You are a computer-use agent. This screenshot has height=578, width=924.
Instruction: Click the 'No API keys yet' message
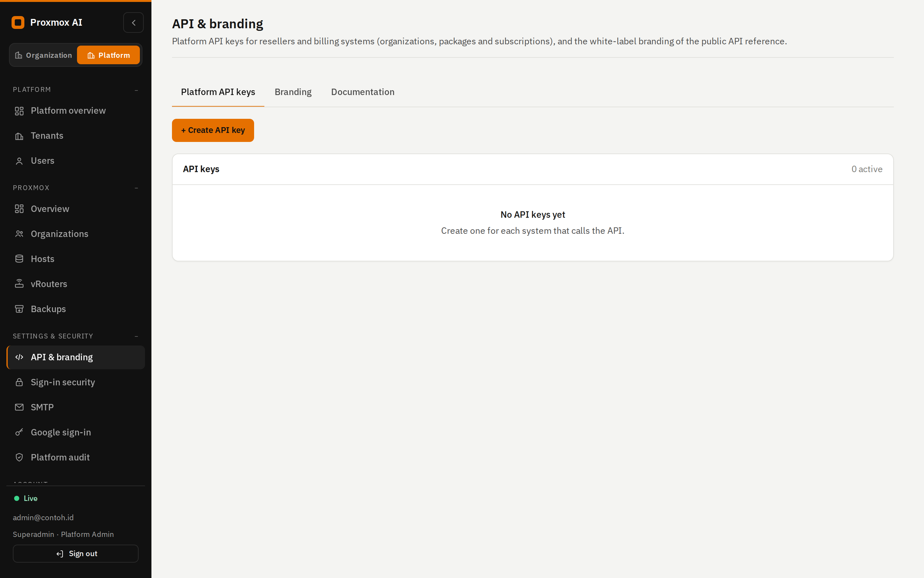tap(533, 215)
